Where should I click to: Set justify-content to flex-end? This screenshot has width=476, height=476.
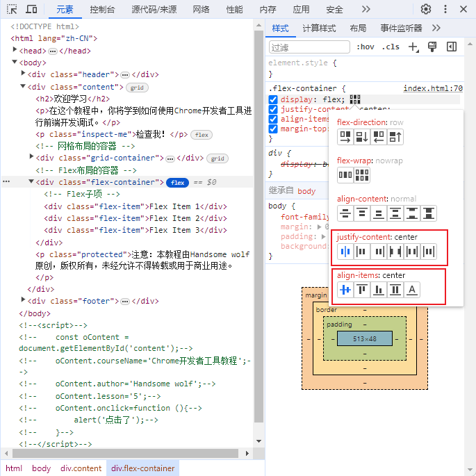tap(378, 252)
